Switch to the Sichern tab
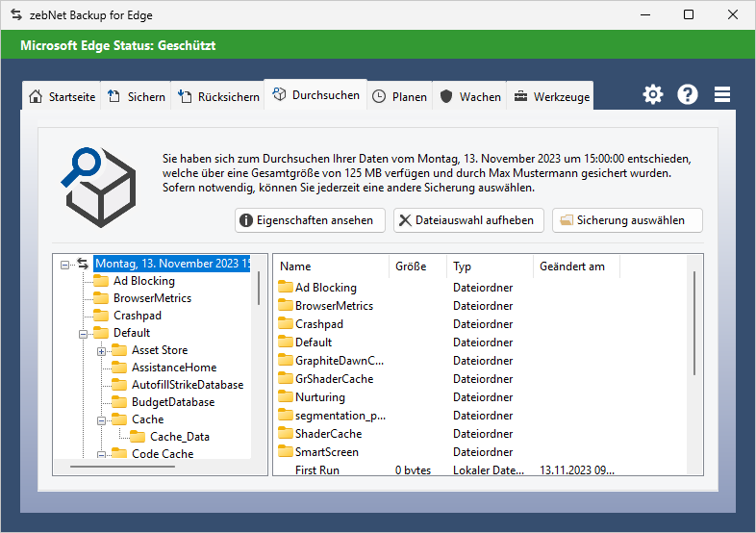The image size is (756, 533). (x=137, y=96)
